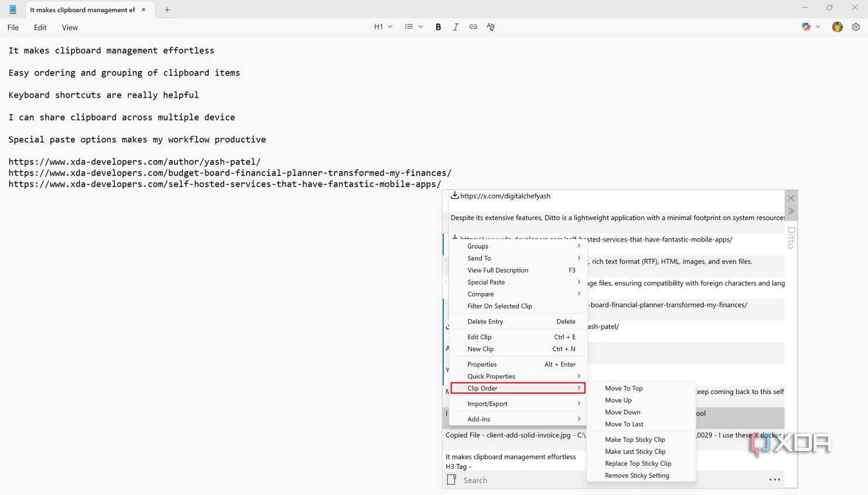Choose Move To Top
Image resolution: width=868 pixels, height=495 pixels.
click(641, 388)
